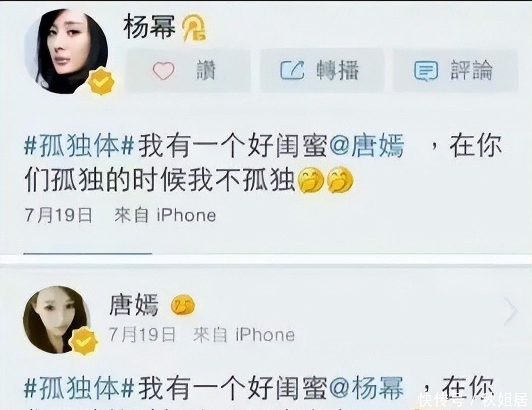
Task: Tap the heart icon to like the post
Action: [x=164, y=71]
